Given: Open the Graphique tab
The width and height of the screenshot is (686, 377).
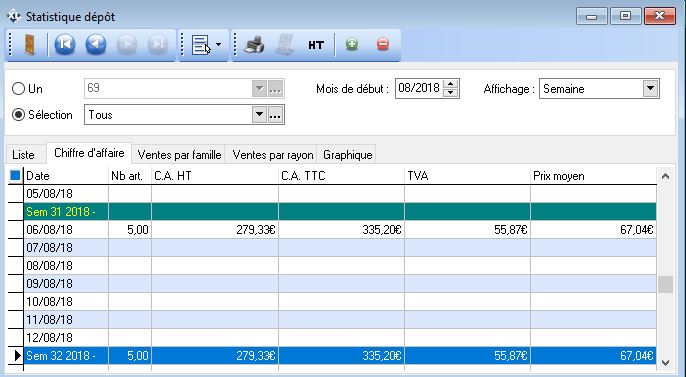Looking at the screenshot, I should point(347,155).
